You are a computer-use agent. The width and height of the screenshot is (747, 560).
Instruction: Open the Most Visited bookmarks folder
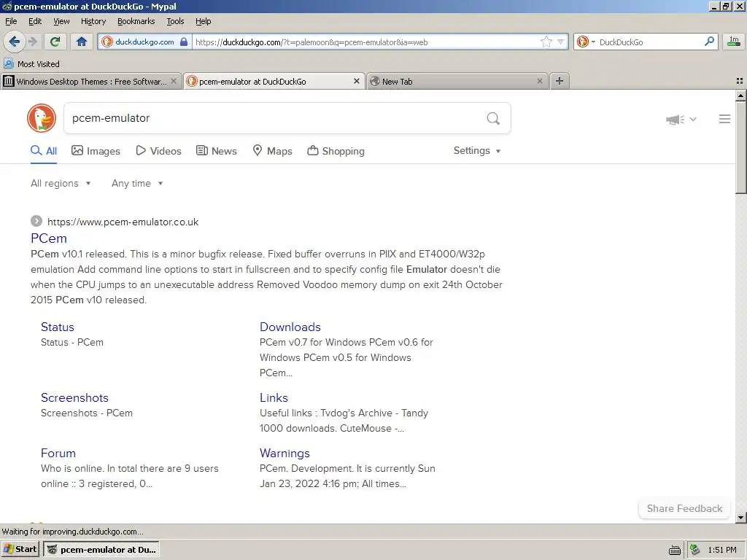32,64
